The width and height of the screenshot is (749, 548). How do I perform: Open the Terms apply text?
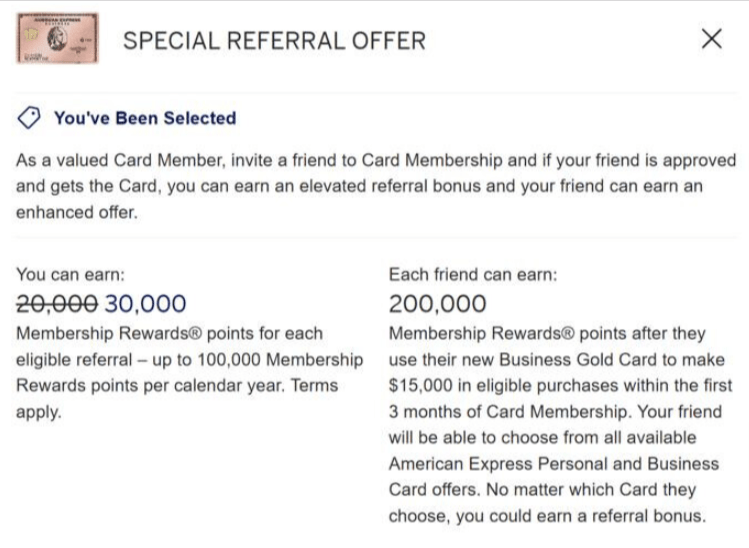pyautogui.click(x=312, y=385)
